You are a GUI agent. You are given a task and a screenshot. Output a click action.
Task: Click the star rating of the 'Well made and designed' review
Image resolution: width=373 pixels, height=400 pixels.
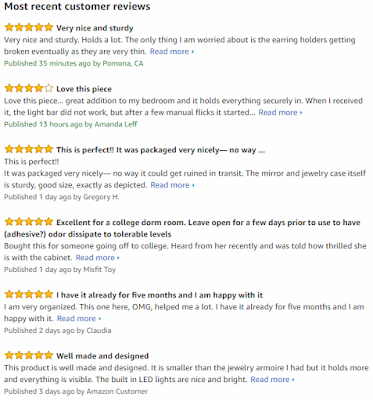tap(29, 355)
